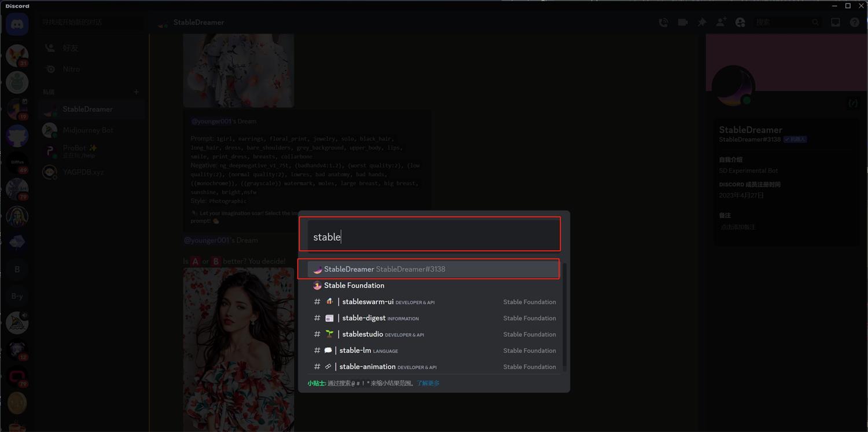Select the StableDreamer#3138 quick switcher result
868x432 pixels.
(434, 269)
